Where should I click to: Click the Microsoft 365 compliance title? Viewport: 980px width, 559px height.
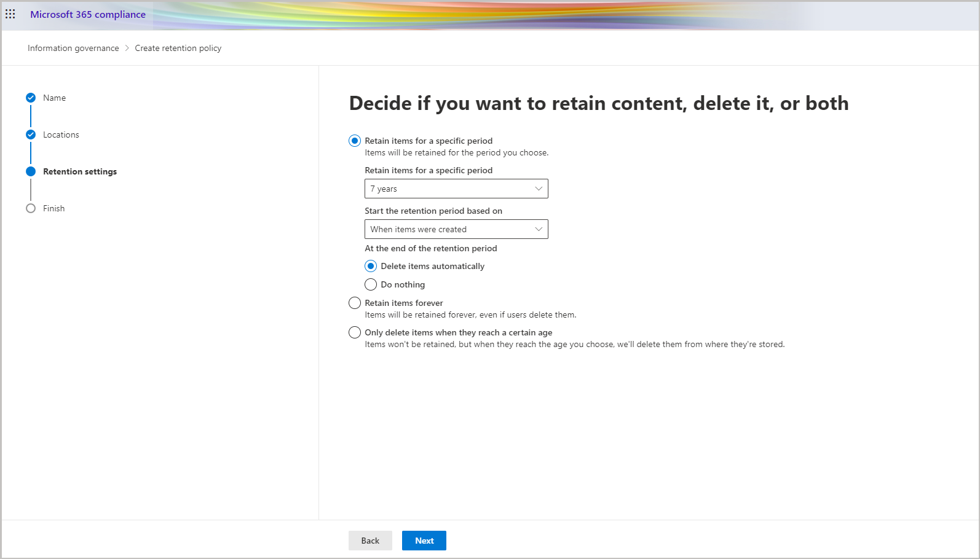coord(88,14)
